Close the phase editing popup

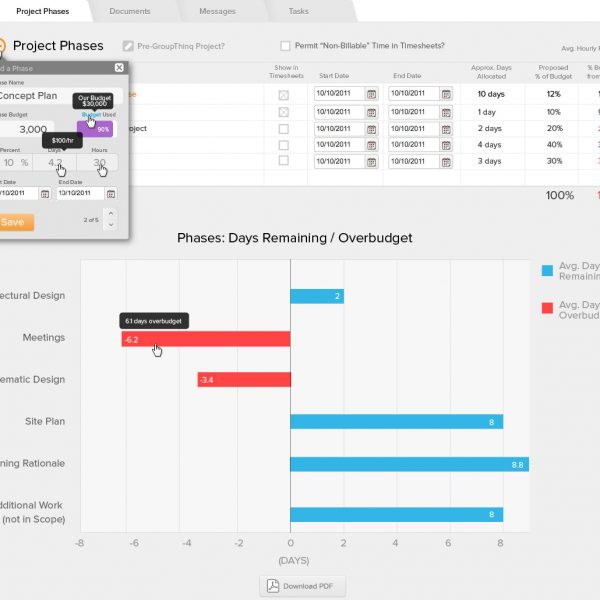point(119,68)
